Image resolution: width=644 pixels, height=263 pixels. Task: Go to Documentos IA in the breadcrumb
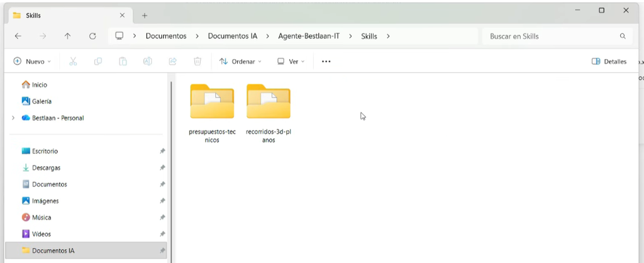click(x=233, y=36)
